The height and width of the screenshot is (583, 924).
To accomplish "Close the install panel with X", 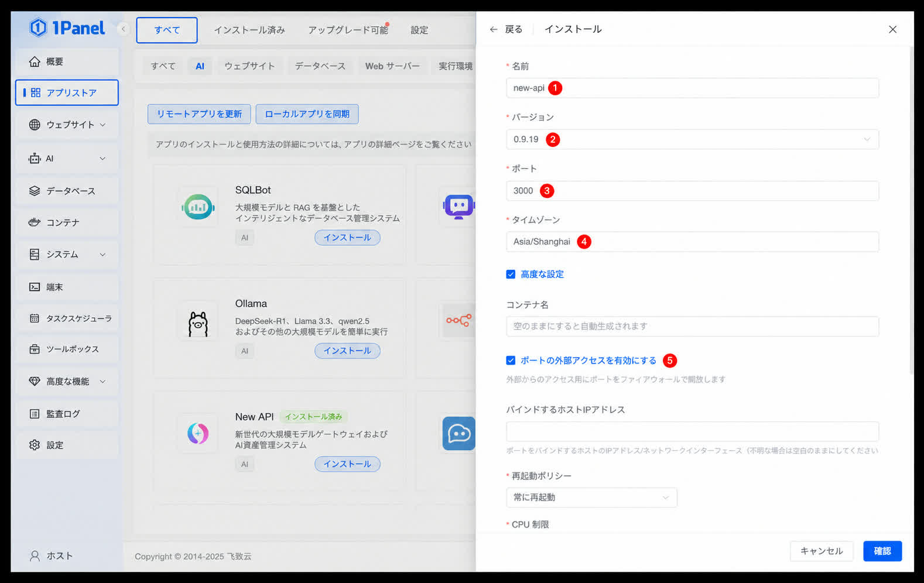I will [892, 29].
